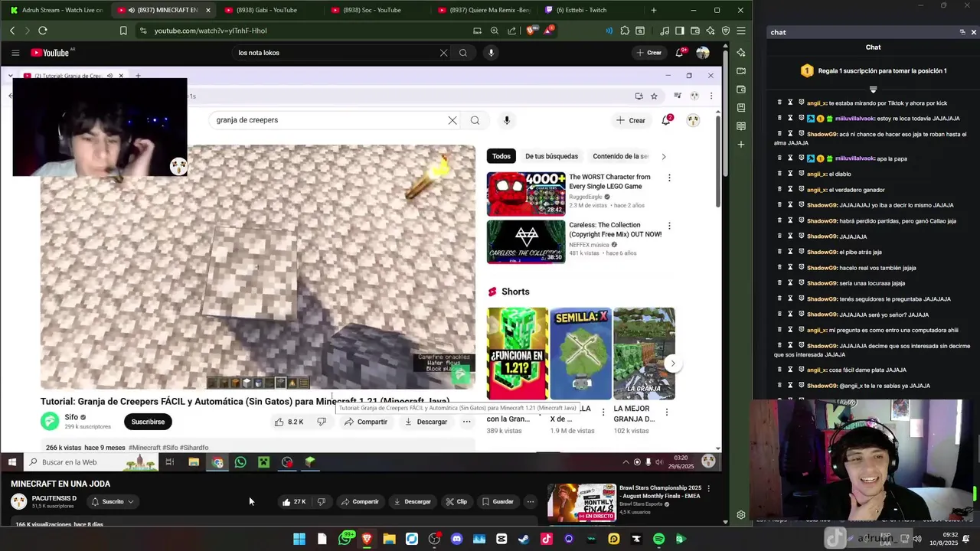The width and height of the screenshot is (980, 551).
Task: Open the Sifo channel avatar
Action: click(50, 421)
